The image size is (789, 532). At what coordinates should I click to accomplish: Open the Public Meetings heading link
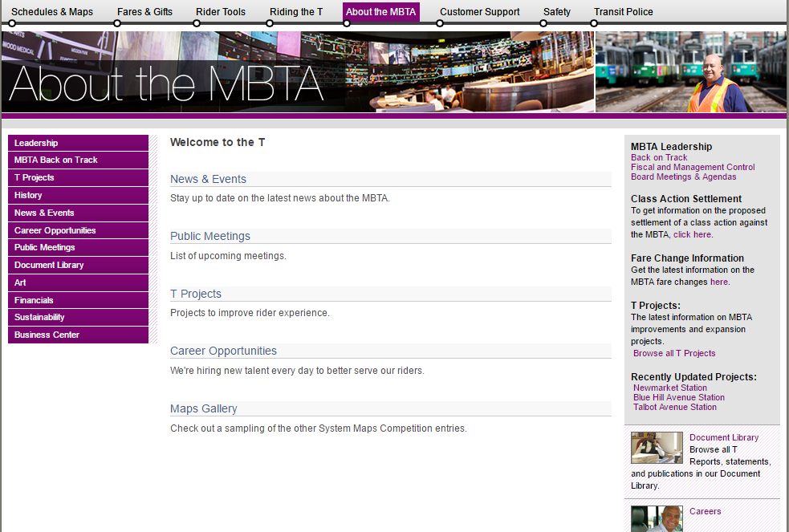209,237
